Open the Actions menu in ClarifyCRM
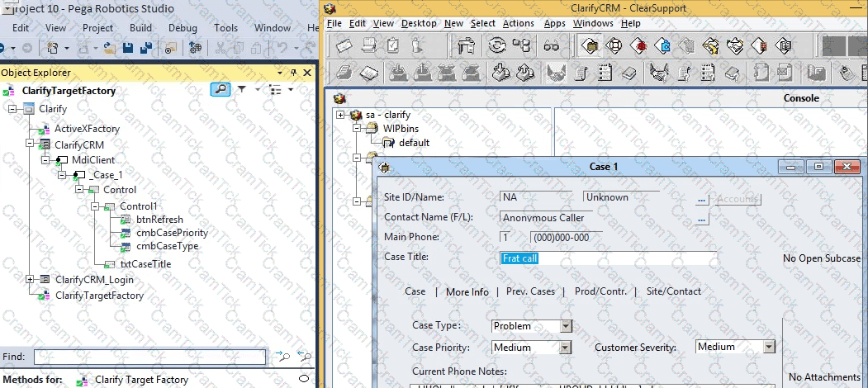The image size is (868, 388). pos(518,23)
